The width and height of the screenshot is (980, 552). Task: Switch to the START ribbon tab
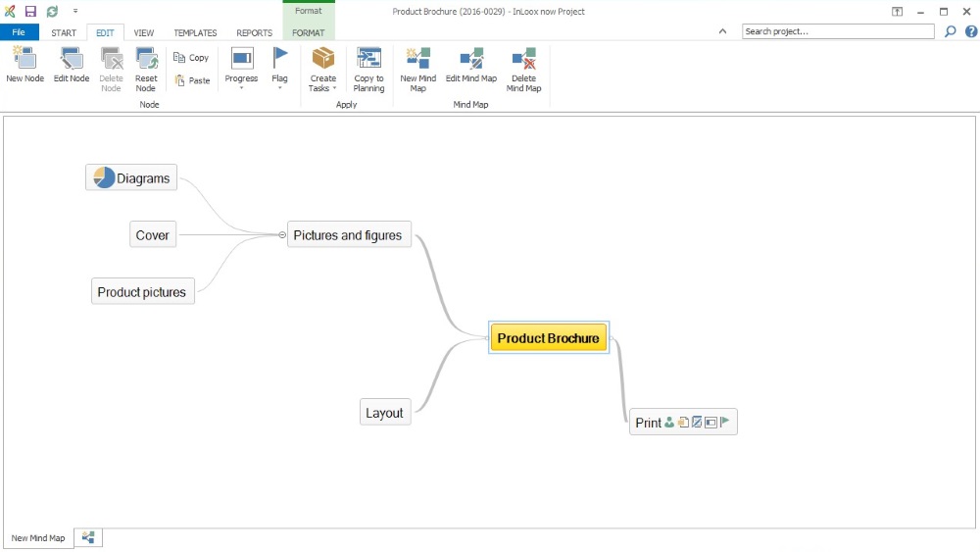[64, 32]
